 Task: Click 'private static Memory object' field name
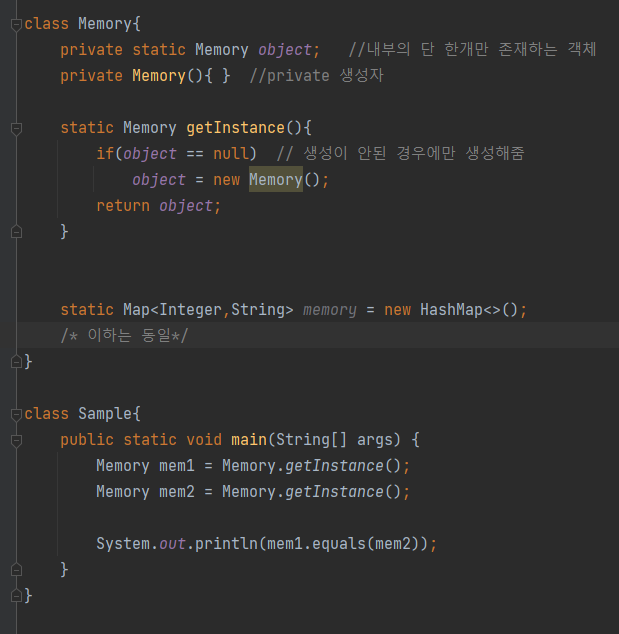[285, 50]
